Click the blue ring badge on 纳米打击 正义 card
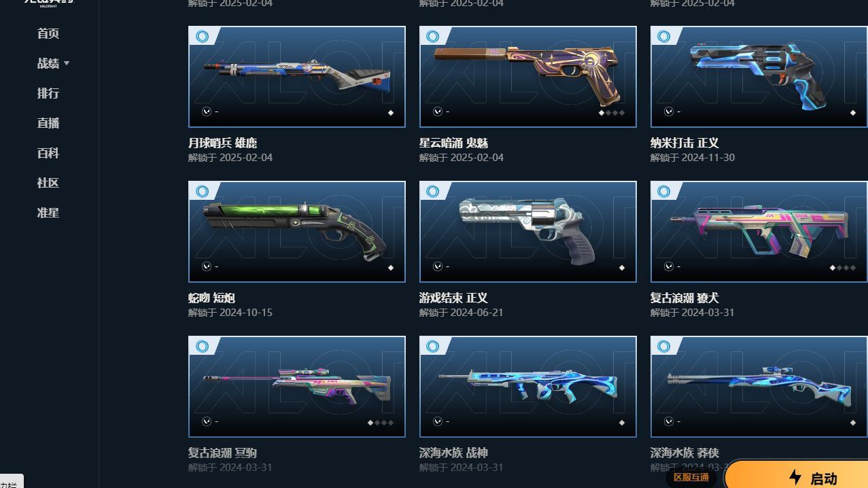Image resolution: width=868 pixels, height=488 pixels. [664, 36]
